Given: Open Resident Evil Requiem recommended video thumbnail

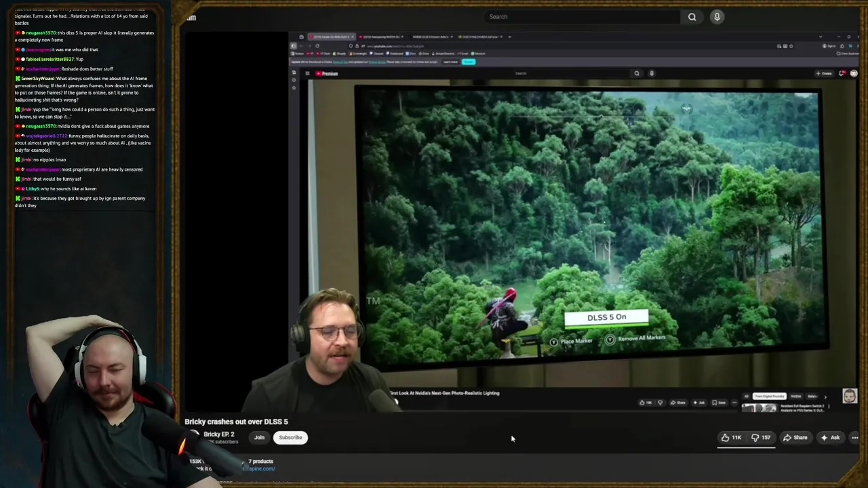Looking at the screenshot, I should (x=759, y=408).
